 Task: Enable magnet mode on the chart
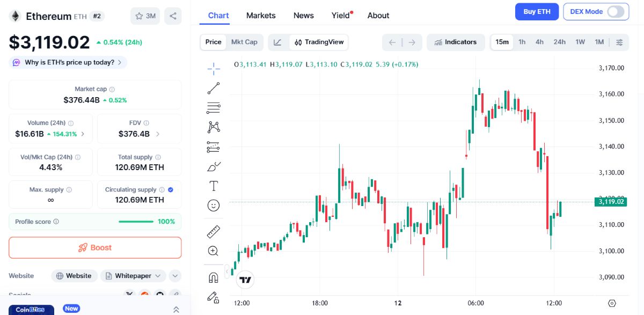(x=213, y=277)
